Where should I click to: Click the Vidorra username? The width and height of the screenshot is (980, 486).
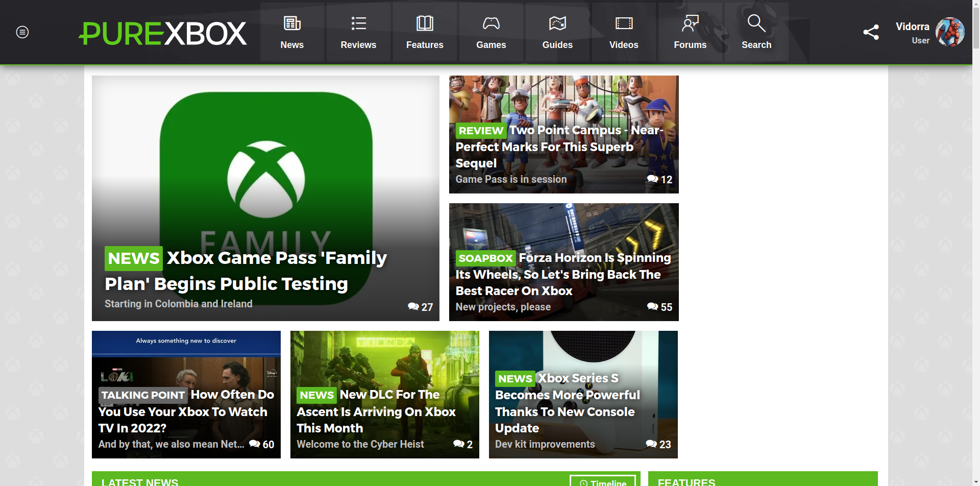[x=912, y=27]
